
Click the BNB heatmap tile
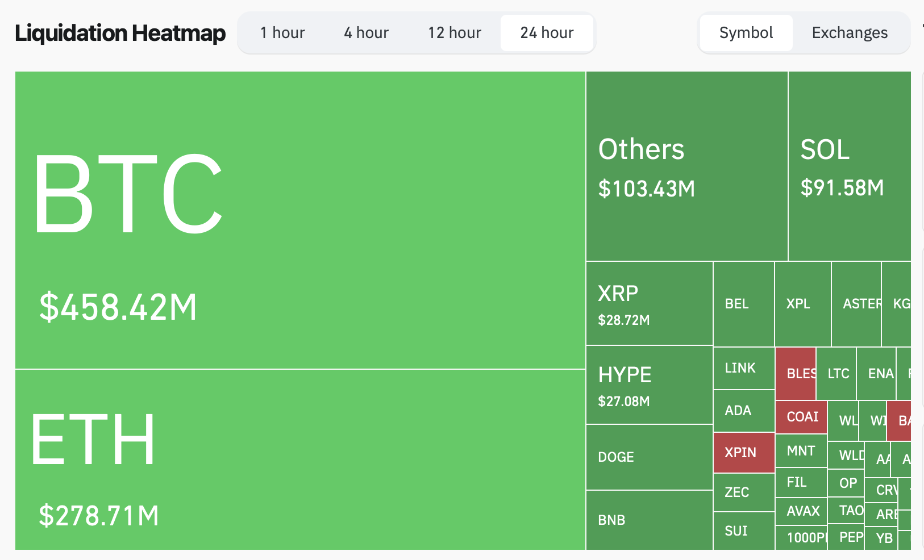click(649, 520)
